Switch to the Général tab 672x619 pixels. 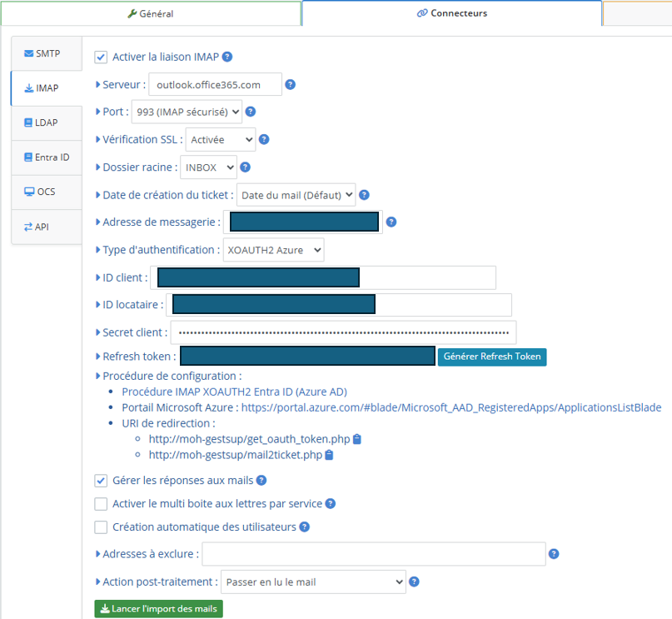pyautogui.click(x=150, y=13)
